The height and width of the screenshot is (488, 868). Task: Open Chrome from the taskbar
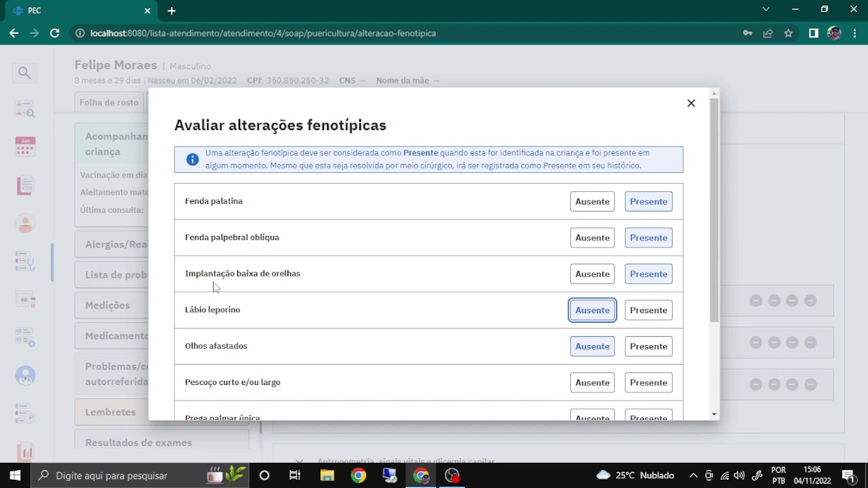click(358, 475)
